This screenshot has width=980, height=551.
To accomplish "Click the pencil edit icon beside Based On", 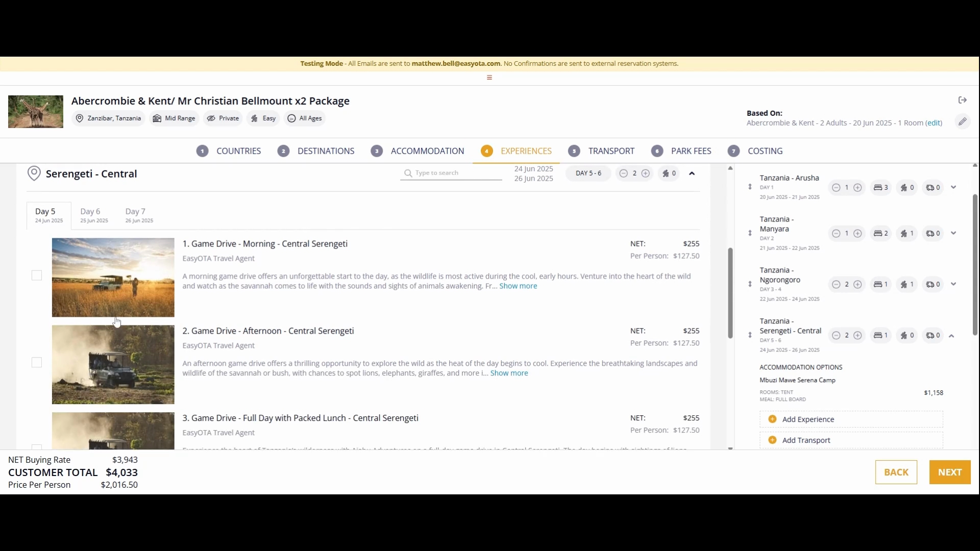I will point(962,121).
